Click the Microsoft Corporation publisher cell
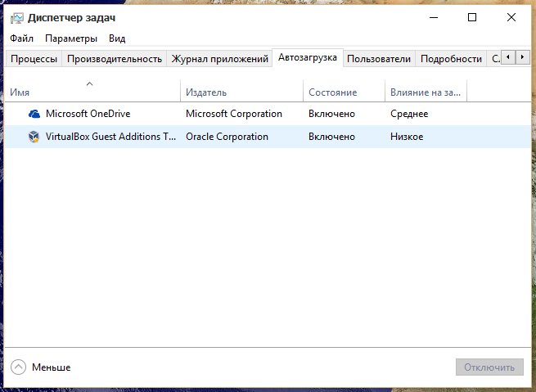Viewport: 536px width, 392px height. (x=234, y=114)
